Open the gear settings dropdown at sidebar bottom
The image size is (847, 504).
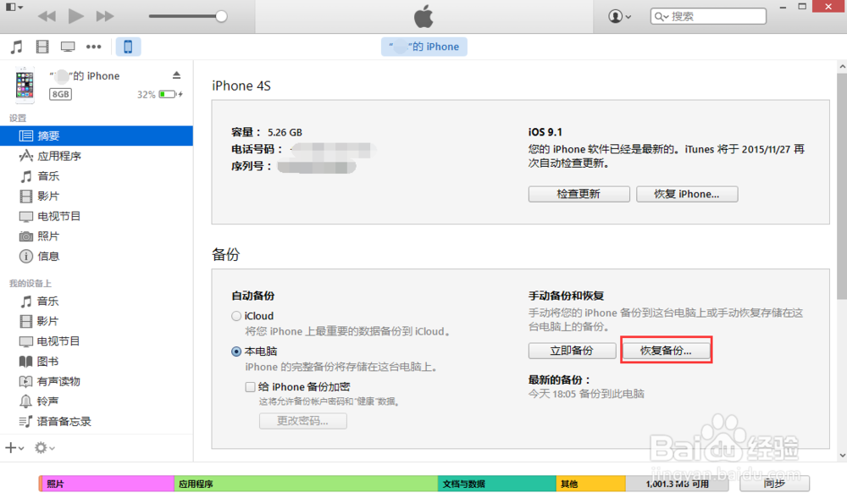pos(44,448)
